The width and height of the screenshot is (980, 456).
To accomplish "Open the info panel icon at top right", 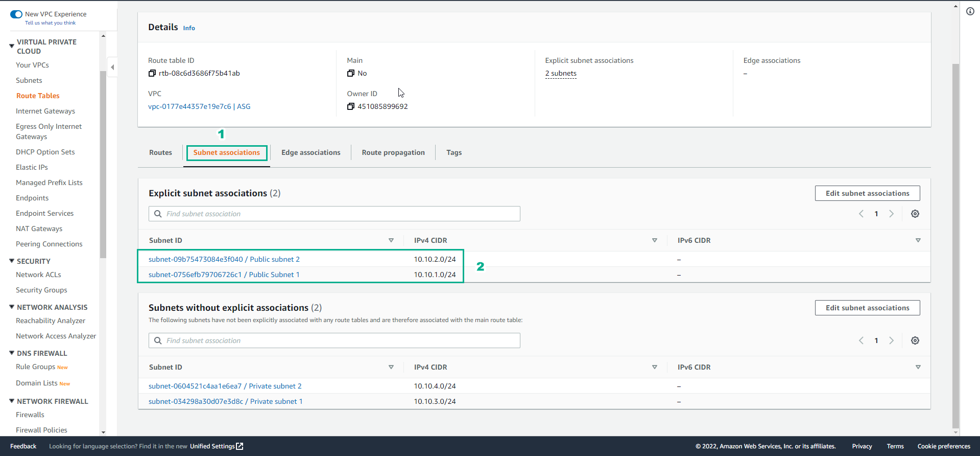I will coord(970,11).
